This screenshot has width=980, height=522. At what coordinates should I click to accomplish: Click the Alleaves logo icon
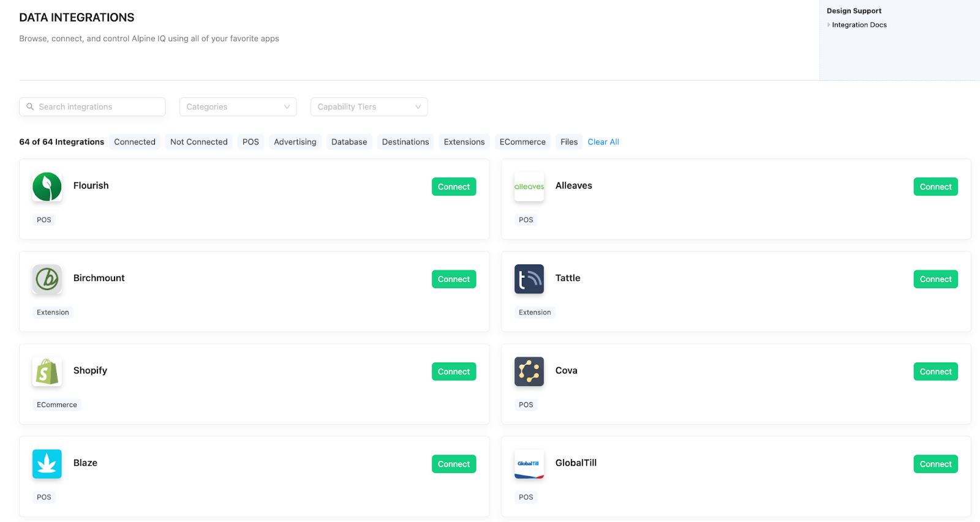tap(529, 187)
